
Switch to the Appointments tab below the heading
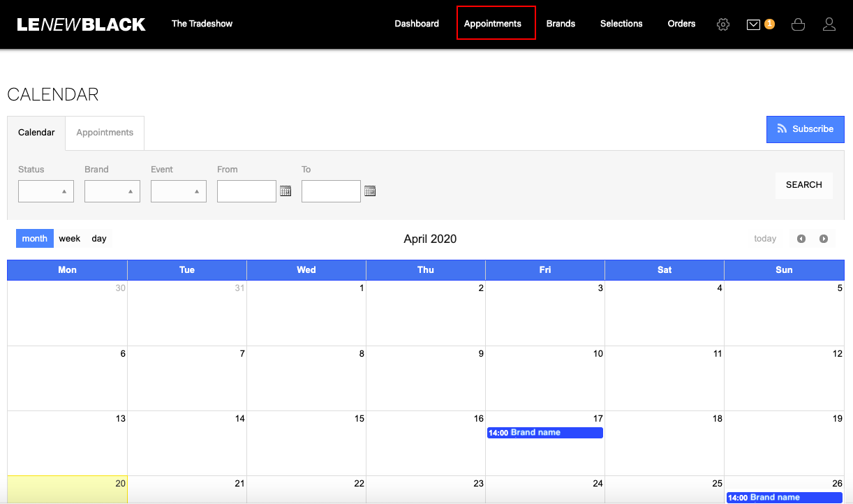point(105,133)
